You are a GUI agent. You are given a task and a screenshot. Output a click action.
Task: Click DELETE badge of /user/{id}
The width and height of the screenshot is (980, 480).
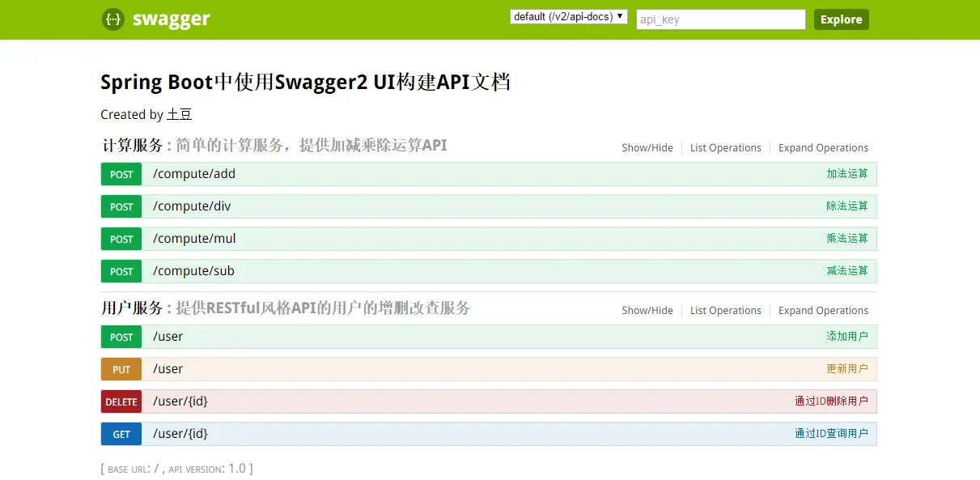click(x=121, y=401)
